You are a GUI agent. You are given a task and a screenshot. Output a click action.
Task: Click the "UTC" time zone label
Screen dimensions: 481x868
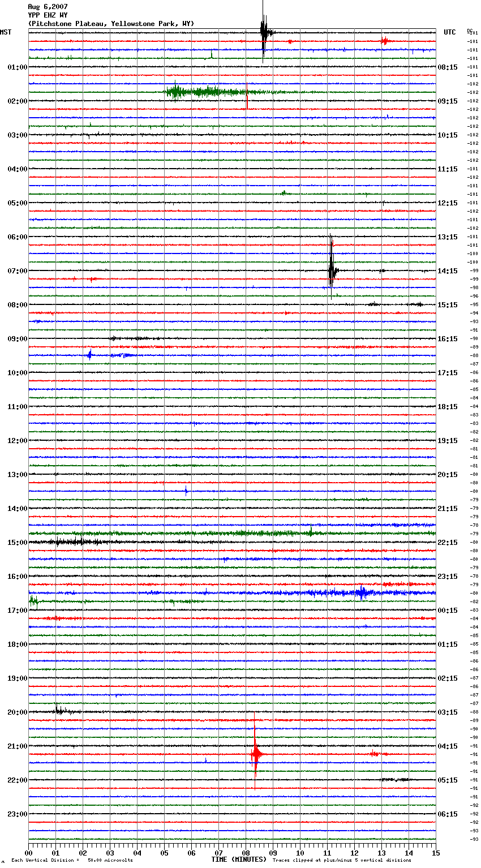(450, 32)
